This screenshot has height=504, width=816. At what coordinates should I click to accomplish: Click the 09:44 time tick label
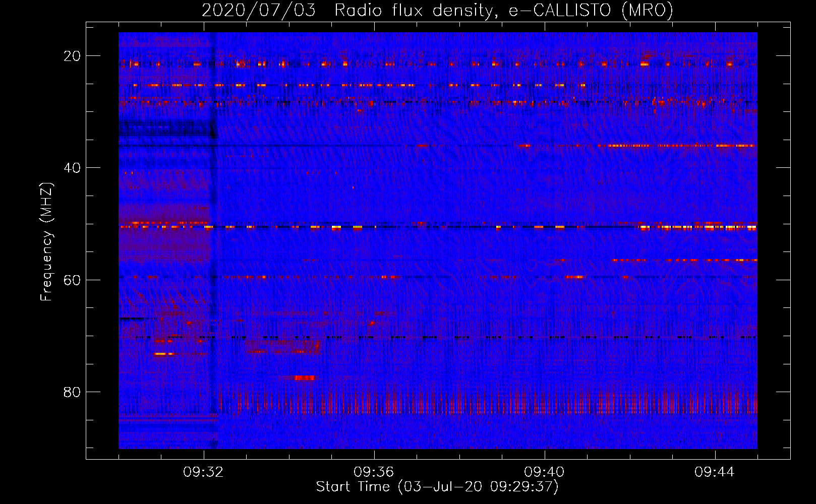(715, 472)
